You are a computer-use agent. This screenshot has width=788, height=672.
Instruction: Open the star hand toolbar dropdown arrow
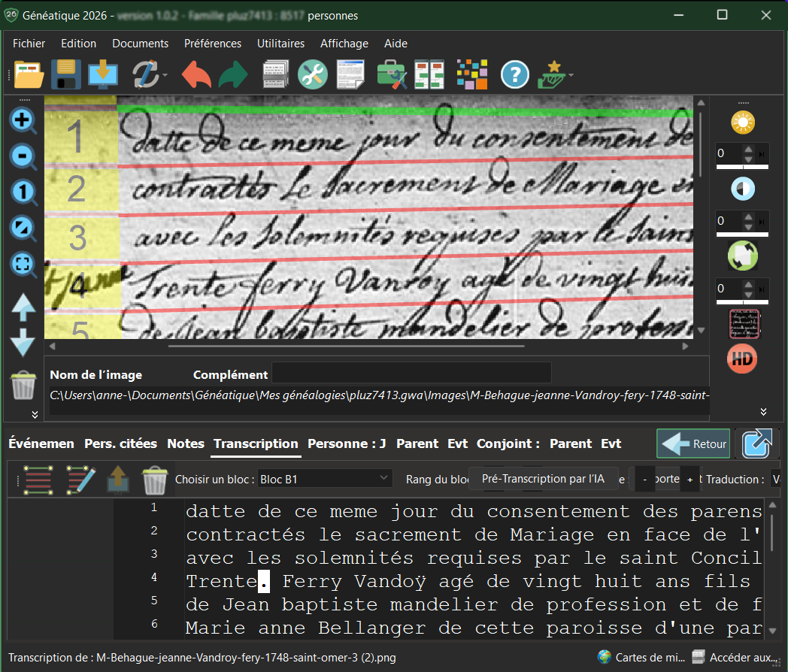coord(571,75)
